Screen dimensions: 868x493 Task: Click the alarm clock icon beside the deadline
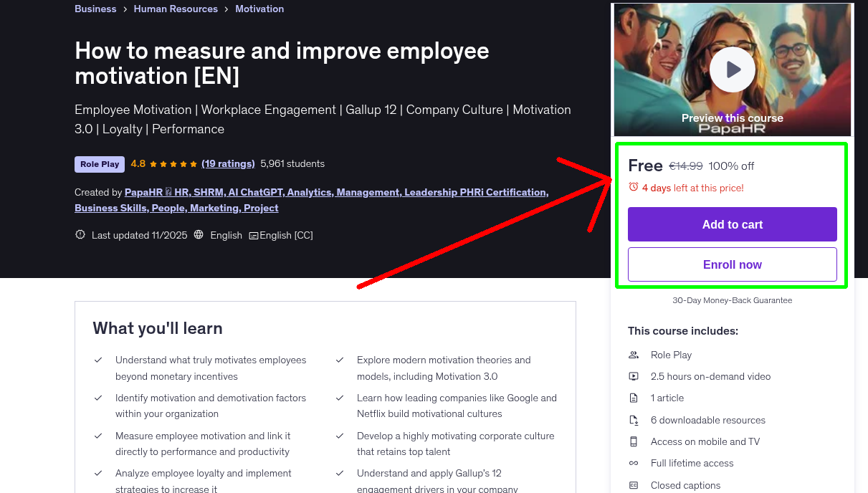(x=634, y=186)
